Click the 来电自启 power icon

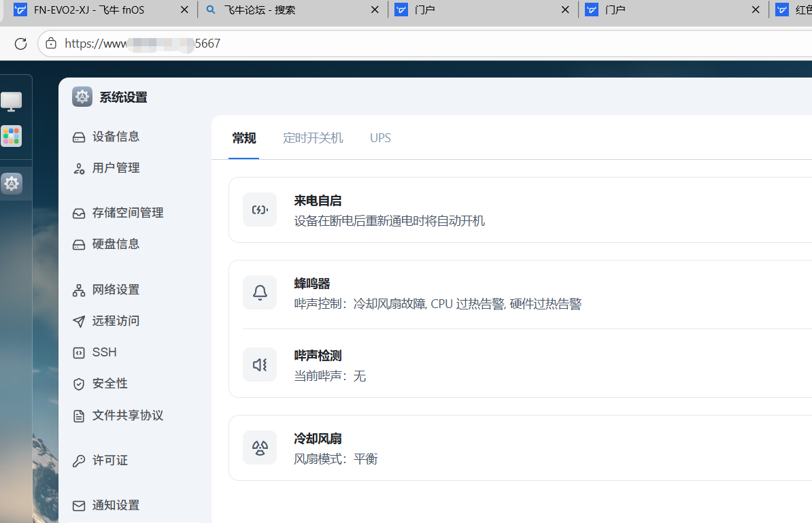[259, 209]
